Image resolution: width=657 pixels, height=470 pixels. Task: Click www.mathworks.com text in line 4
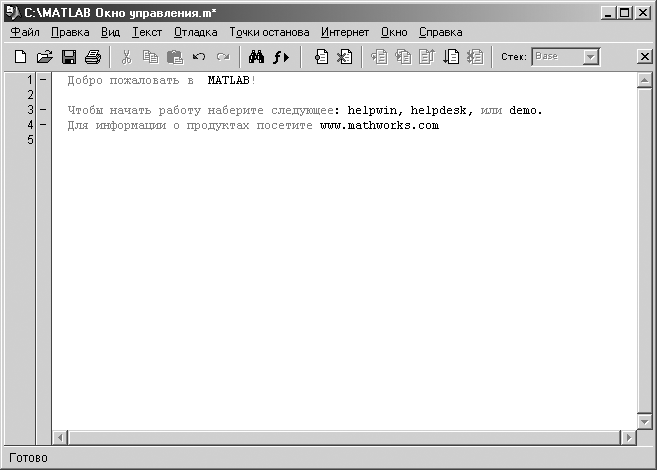click(379, 125)
